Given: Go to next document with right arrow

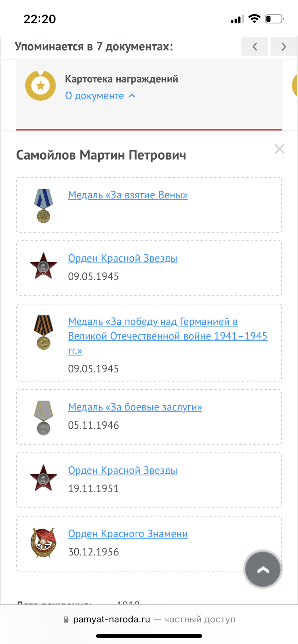Looking at the screenshot, I should 284,47.
